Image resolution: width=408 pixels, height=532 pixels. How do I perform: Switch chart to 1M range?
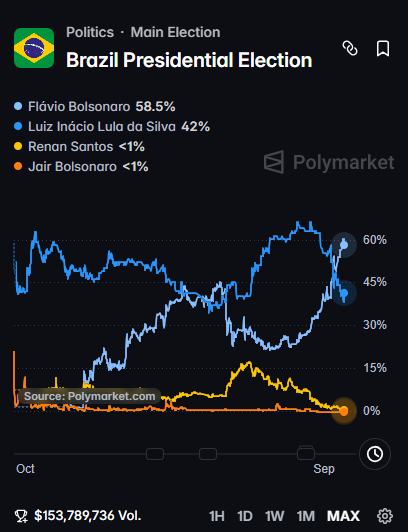coord(306,516)
